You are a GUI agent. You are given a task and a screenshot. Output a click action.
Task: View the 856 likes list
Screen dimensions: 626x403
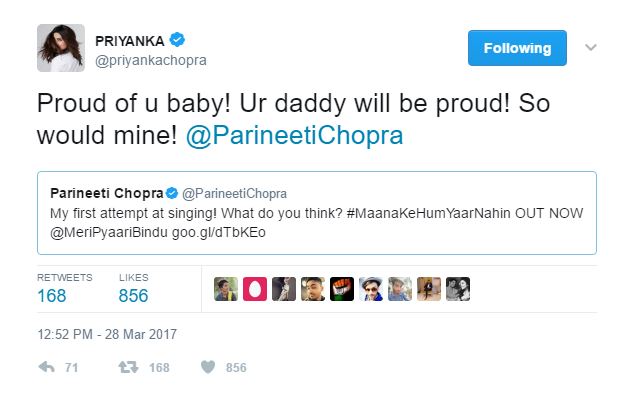tap(133, 295)
